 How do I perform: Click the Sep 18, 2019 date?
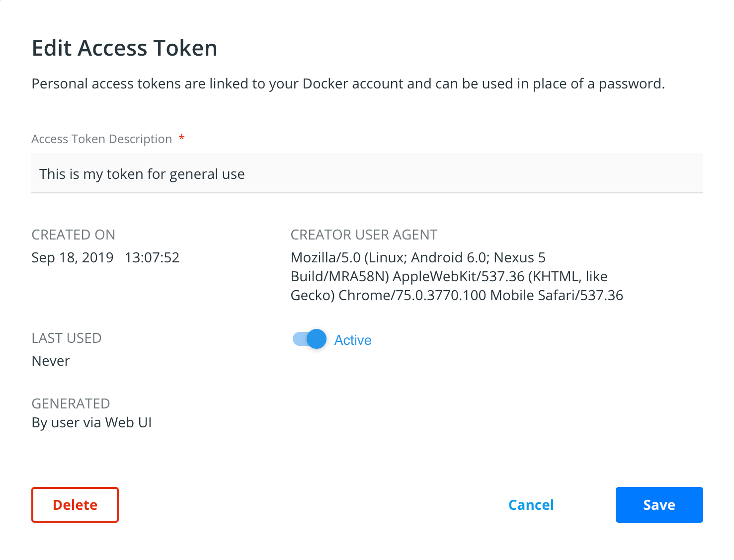73,257
